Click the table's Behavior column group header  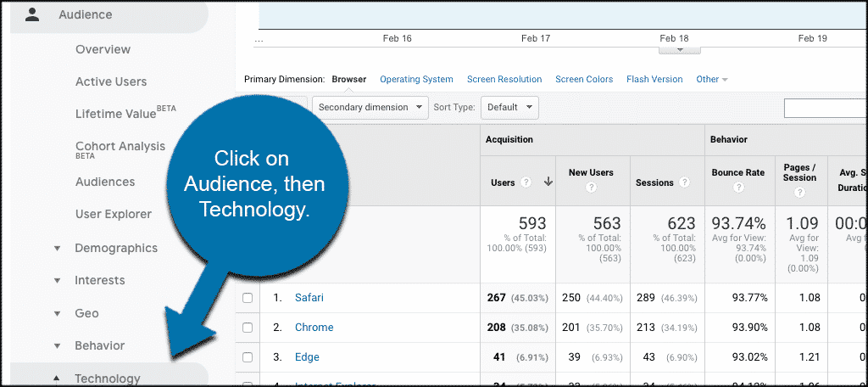(729, 140)
